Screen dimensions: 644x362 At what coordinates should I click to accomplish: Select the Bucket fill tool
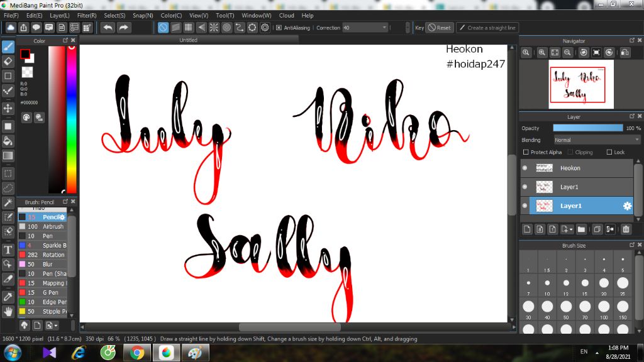click(x=8, y=141)
